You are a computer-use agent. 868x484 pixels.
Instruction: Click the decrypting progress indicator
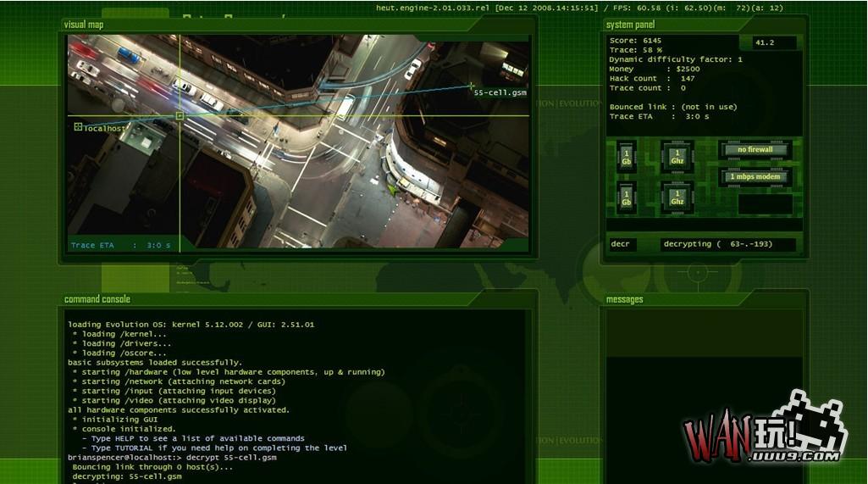728,244
